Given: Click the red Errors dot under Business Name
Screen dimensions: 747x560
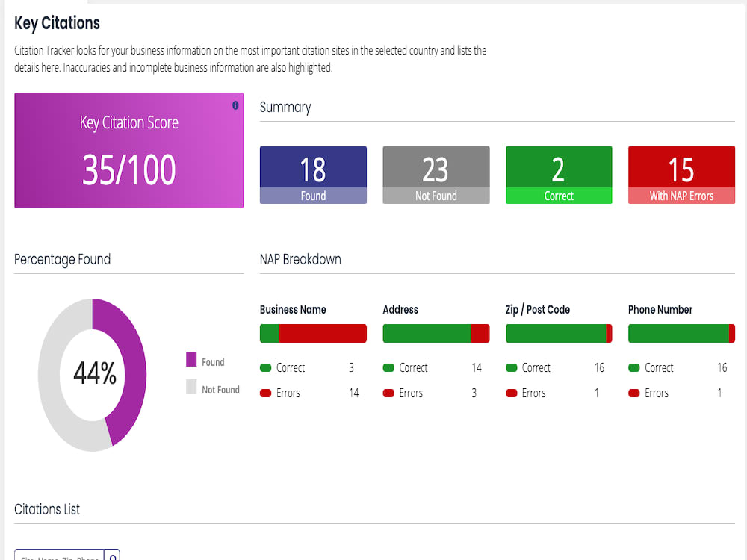Looking at the screenshot, I should click(x=265, y=393).
